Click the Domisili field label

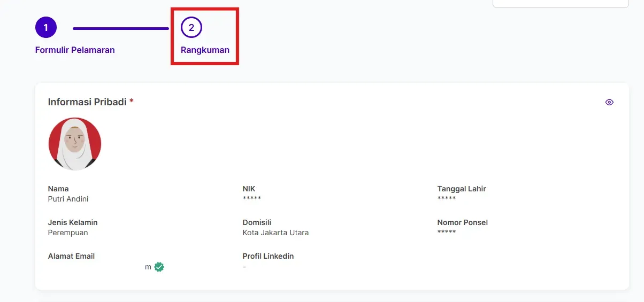click(x=257, y=222)
